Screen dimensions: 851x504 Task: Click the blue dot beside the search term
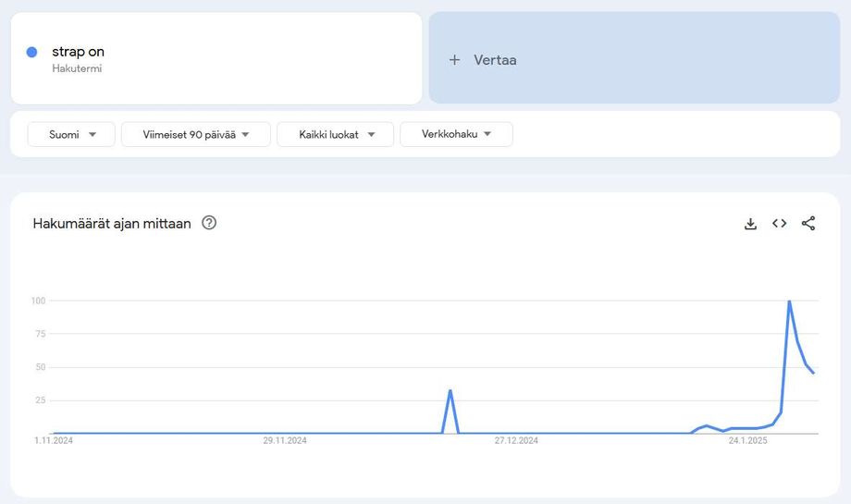[31, 53]
